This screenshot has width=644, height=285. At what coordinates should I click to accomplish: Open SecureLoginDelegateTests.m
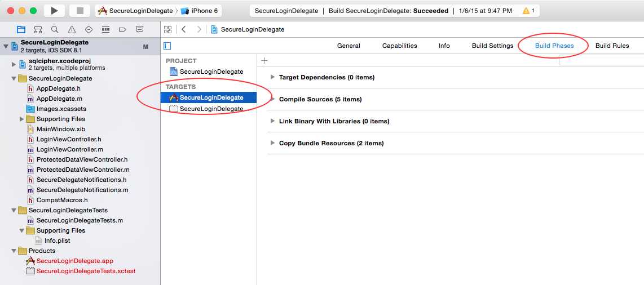[80, 220]
